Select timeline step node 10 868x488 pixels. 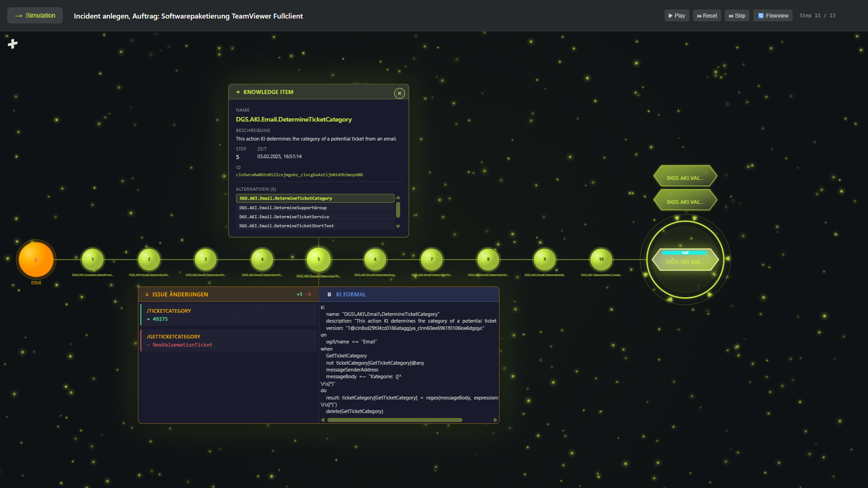(x=601, y=259)
